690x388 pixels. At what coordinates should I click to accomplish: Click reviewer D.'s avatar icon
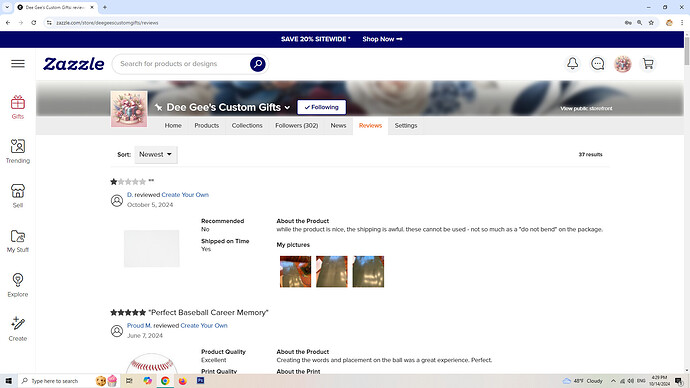coord(117,201)
